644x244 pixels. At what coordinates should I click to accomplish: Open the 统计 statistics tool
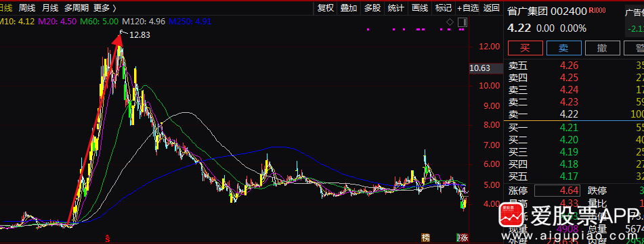(396, 7)
